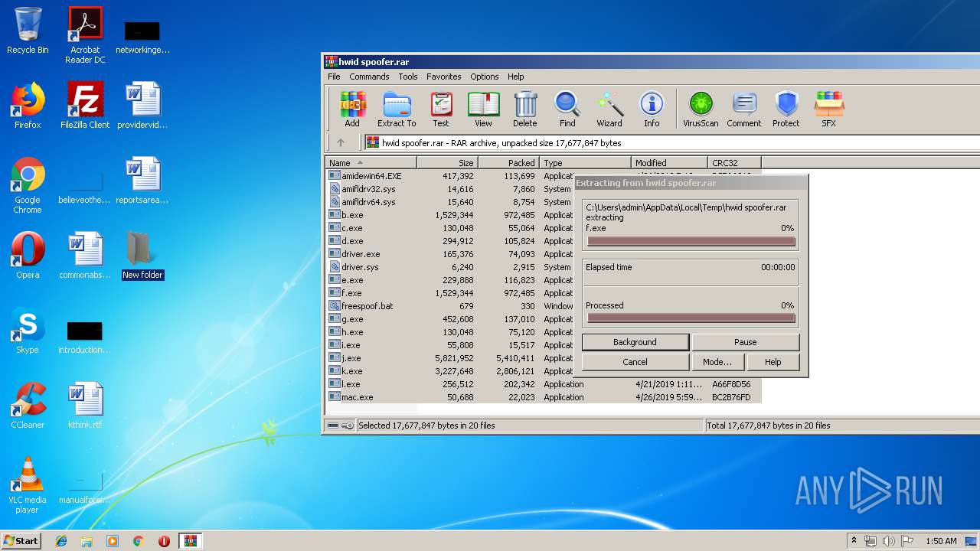This screenshot has height=551, width=980.
Task: Click Help button in extraction dialog
Action: pos(773,362)
